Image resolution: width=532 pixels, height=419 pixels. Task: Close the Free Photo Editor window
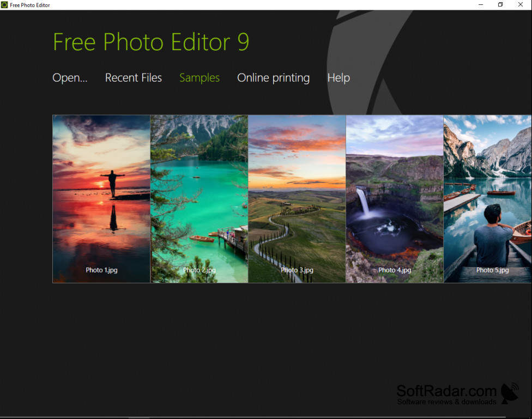click(x=521, y=5)
